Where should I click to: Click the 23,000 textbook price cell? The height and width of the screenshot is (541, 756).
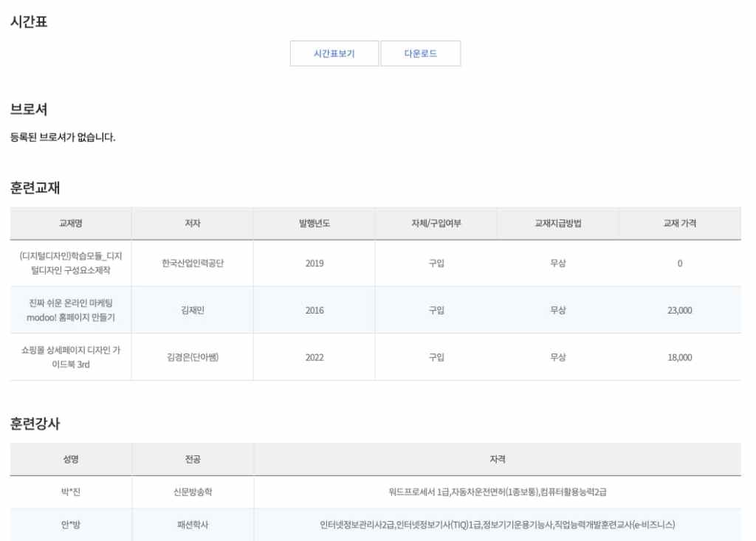[679, 310]
